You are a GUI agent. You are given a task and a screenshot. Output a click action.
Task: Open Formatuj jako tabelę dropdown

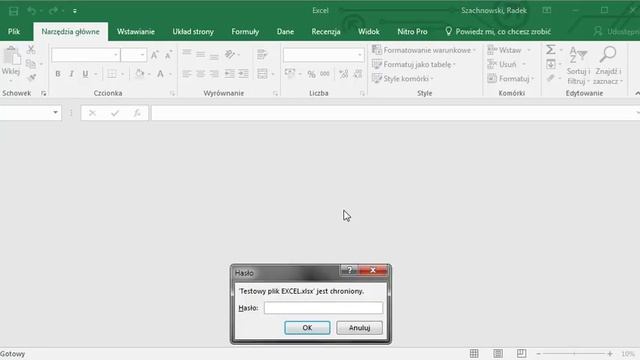pyautogui.click(x=413, y=64)
